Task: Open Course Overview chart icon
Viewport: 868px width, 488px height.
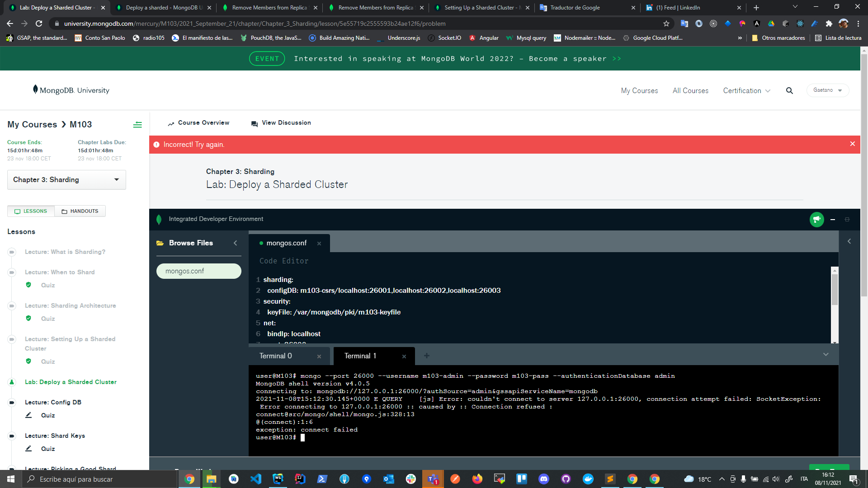Action: [171, 123]
